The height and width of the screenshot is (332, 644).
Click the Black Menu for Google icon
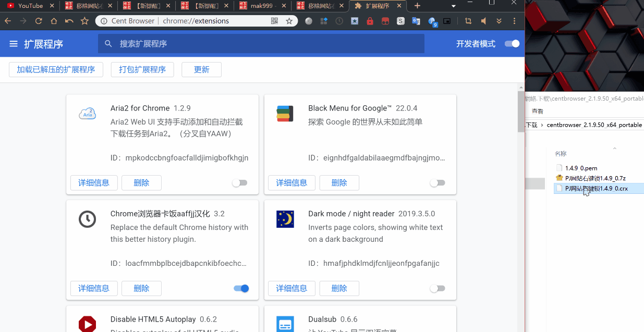click(285, 114)
